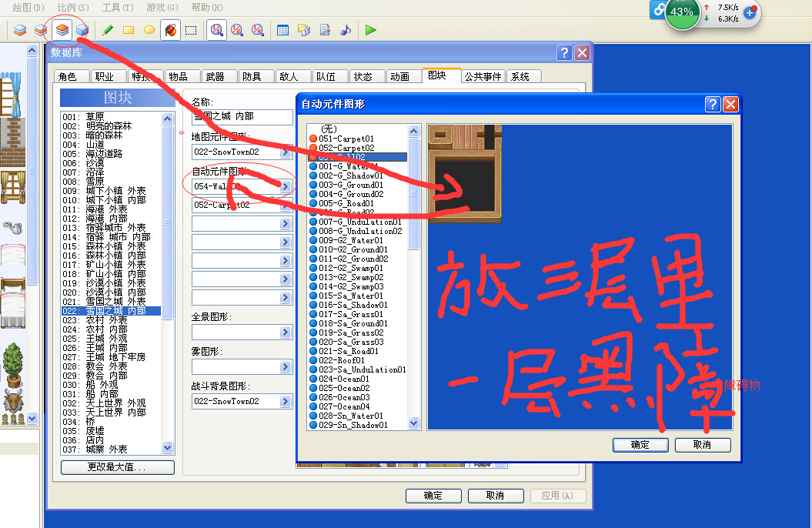Pick the teapot tile in palette
Screen dimensions: 812x528
pos(12,227)
